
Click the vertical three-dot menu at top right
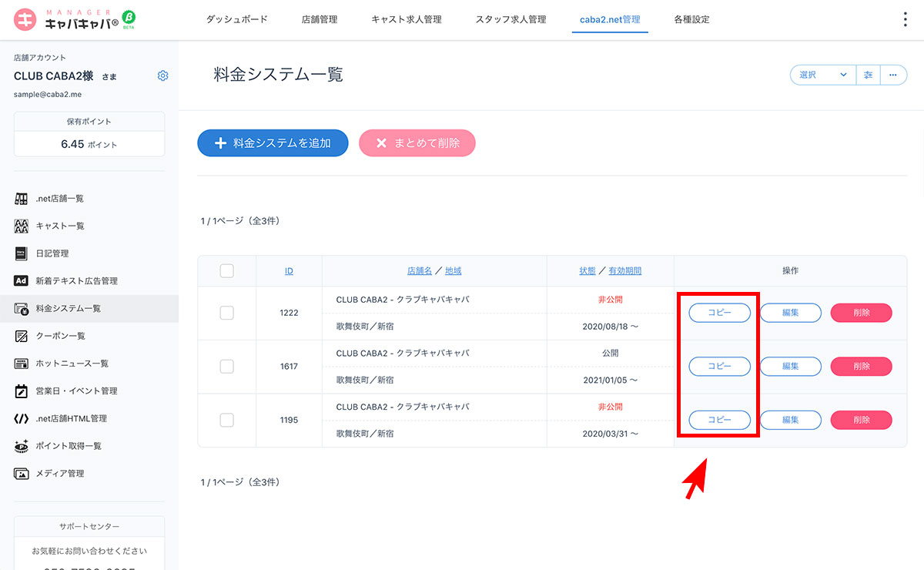tap(905, 20)
